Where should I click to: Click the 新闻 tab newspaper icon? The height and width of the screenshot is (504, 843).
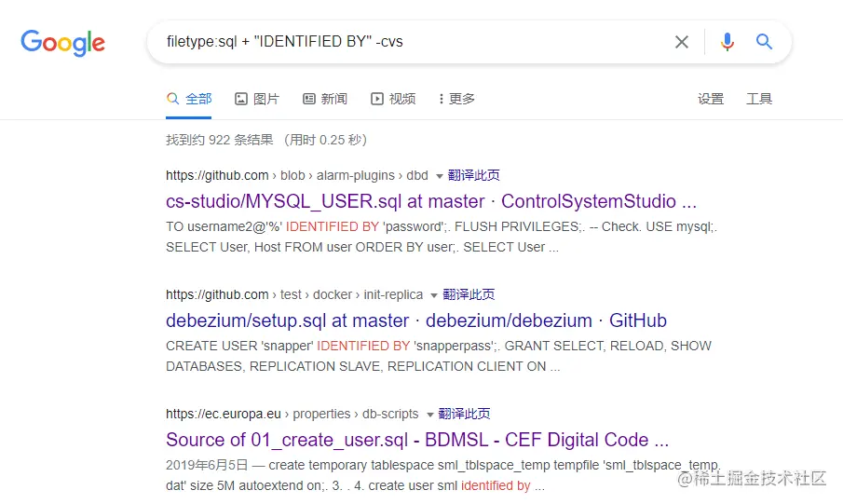coord(309,99)
